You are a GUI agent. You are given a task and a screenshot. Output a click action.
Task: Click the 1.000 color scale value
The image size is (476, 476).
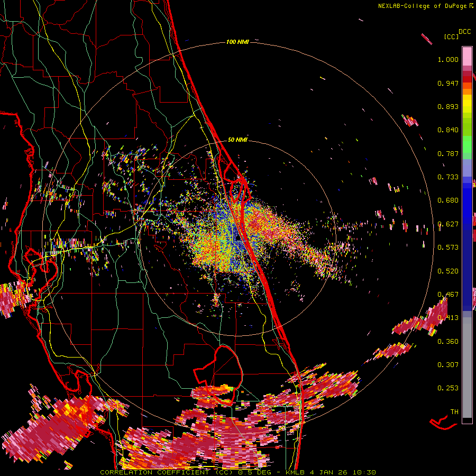(448, 59)
